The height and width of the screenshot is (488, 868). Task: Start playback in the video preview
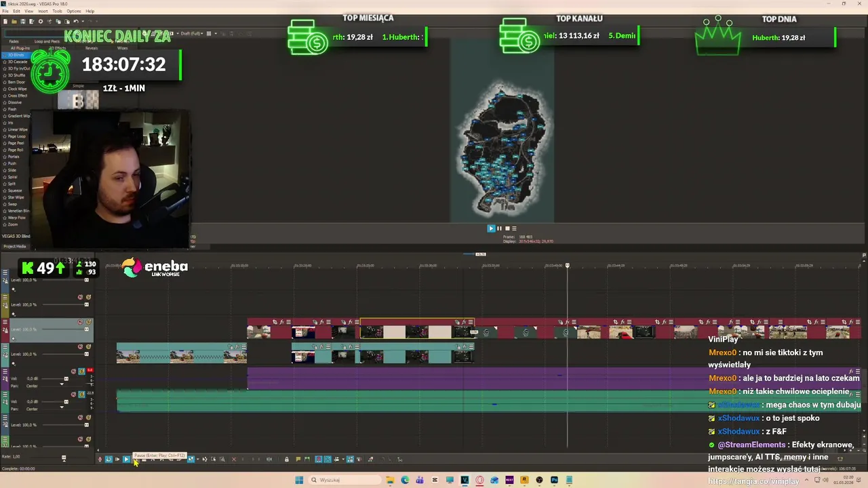(491, 228)
